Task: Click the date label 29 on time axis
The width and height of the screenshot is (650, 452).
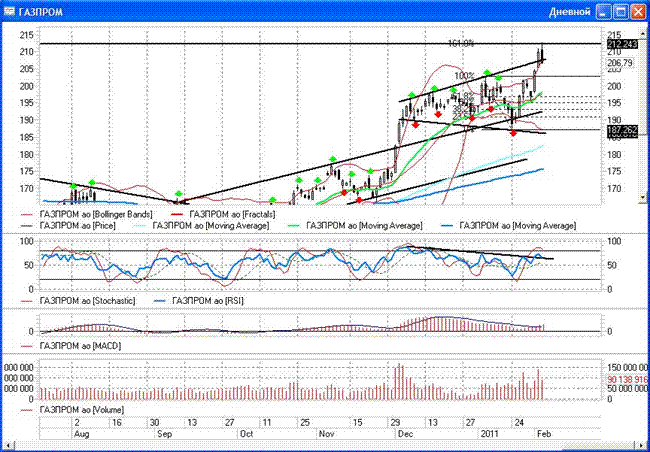Action: (x=395, y=423)
